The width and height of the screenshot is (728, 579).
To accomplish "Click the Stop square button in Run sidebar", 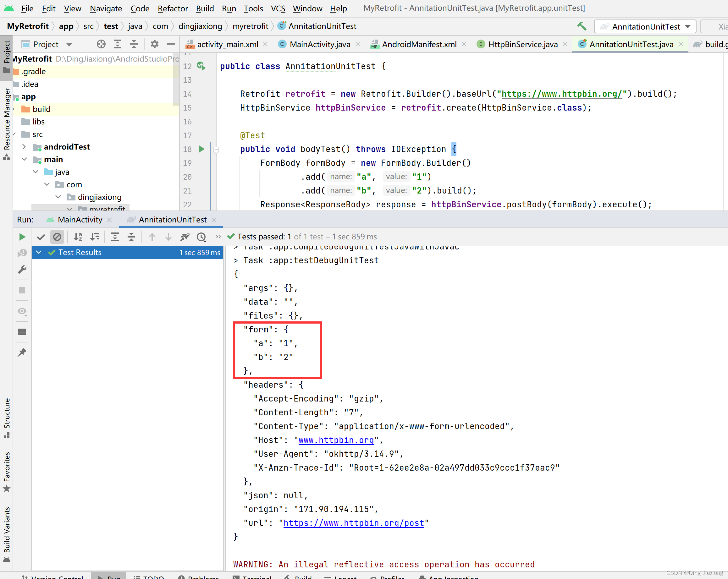I will 22,290.
